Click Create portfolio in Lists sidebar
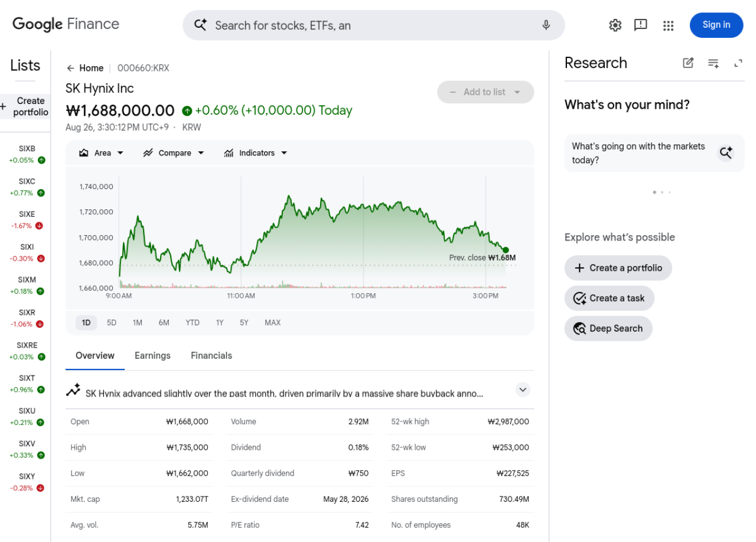The height and width of the screenshot is (542, 756). pos(25,106)
